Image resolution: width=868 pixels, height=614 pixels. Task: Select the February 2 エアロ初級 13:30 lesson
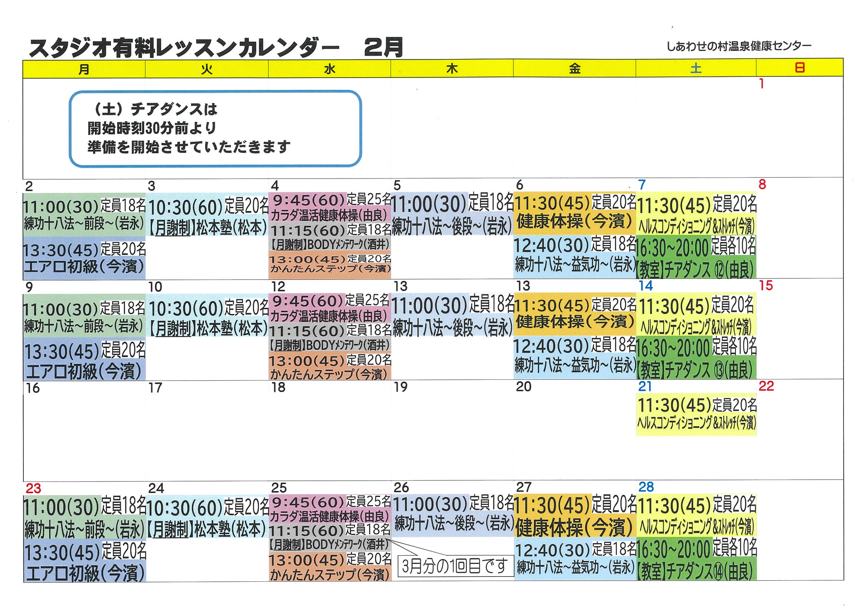[84, 259]
